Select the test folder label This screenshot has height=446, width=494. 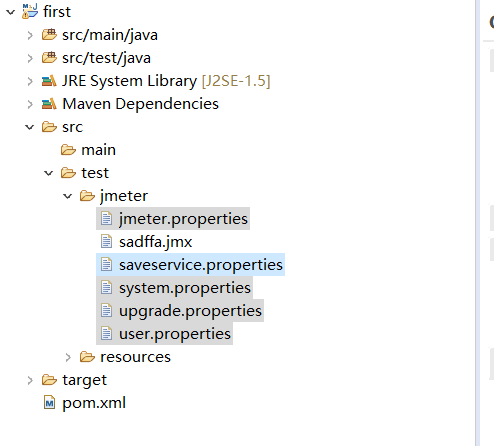click(95, 173)
